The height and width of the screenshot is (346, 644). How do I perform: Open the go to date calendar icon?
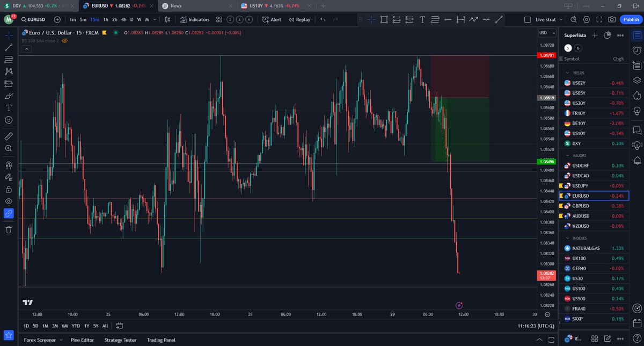pyautogui.click(x=119, y=326)
